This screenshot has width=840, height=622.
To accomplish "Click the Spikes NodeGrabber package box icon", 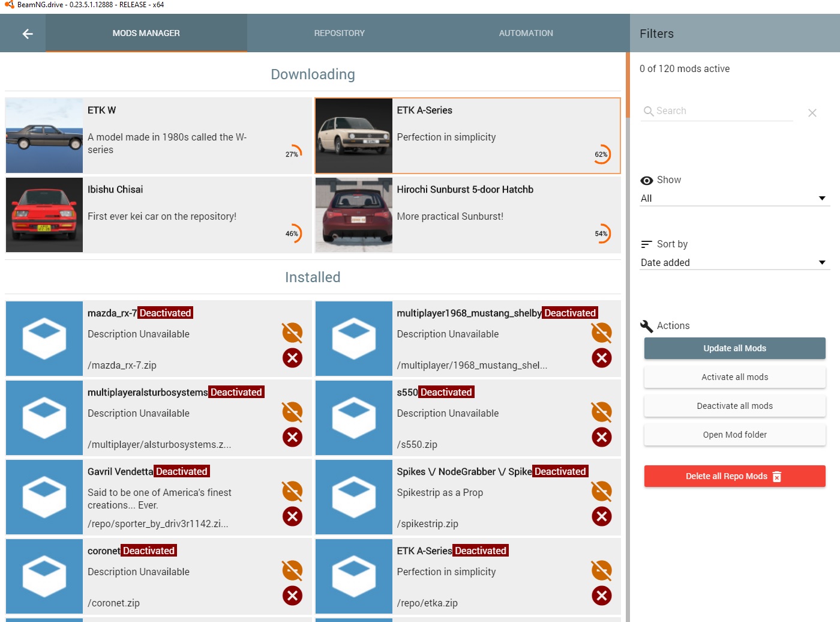I will coord(354,497).
